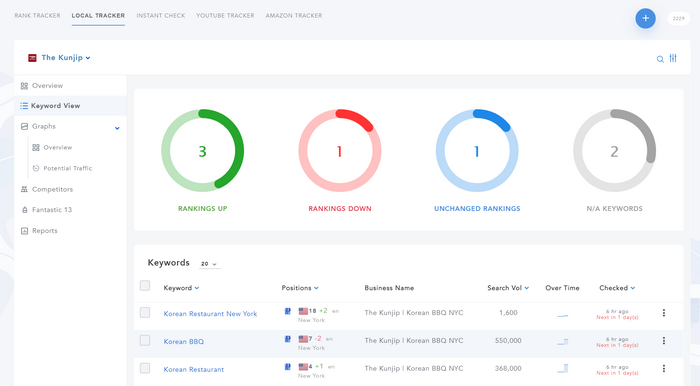Click the Over Time column header
Viewport: 700px width, 386px height.
pos(562,288)
